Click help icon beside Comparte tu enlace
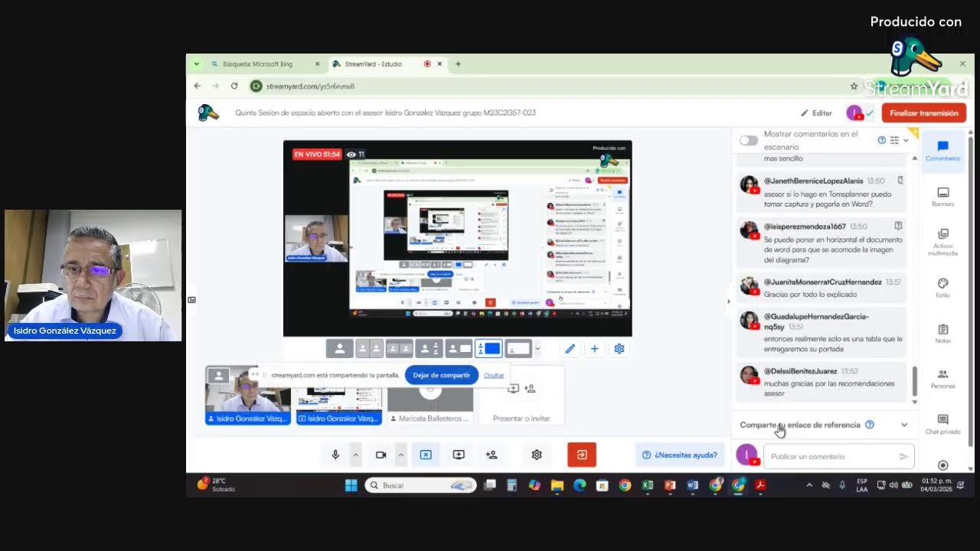Screen dimensions: 980x551 tap(869, 425)
